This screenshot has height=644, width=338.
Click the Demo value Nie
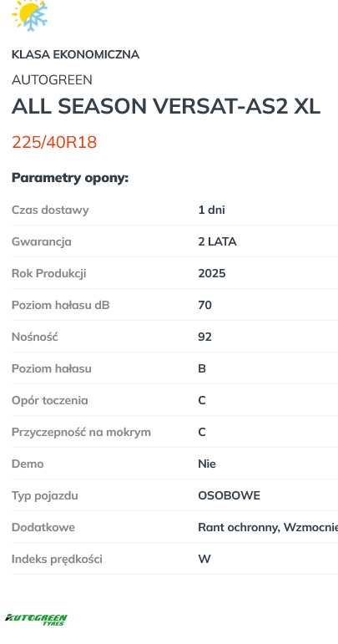click(207, 464)
